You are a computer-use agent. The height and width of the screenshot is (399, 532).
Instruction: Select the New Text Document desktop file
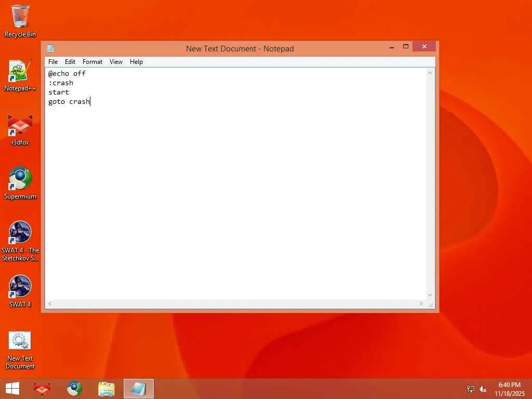click(x=20, y=350)
